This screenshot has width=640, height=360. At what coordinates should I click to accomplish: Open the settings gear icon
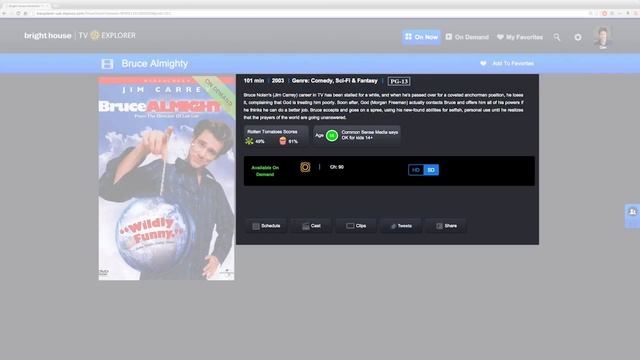578,37
